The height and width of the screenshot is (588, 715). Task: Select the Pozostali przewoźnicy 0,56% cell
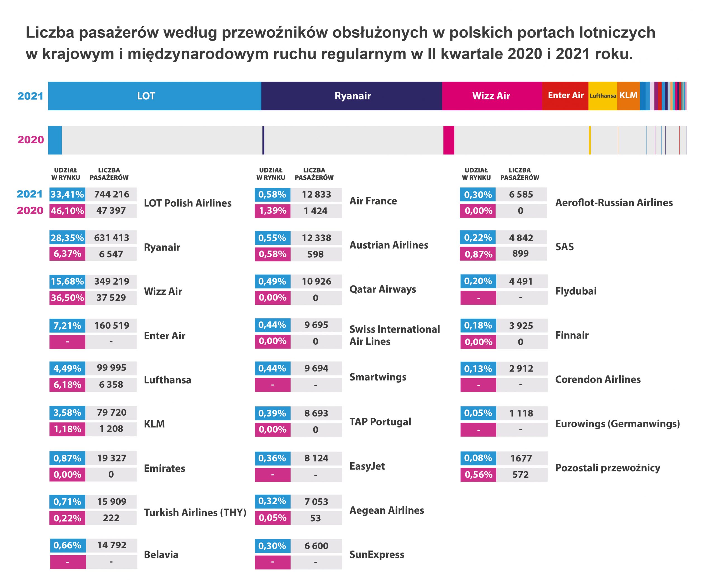(x=478, y=475)
